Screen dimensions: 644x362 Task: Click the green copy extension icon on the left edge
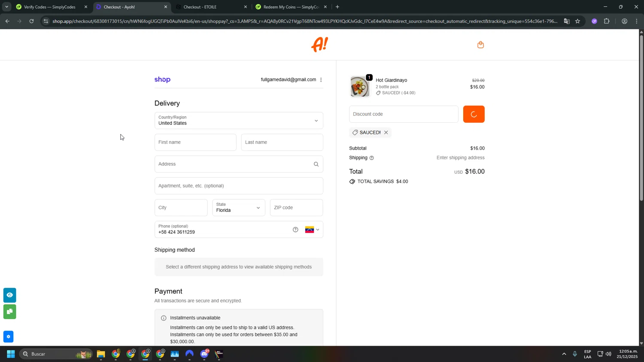pyautogui.click(x=9, y=311)
